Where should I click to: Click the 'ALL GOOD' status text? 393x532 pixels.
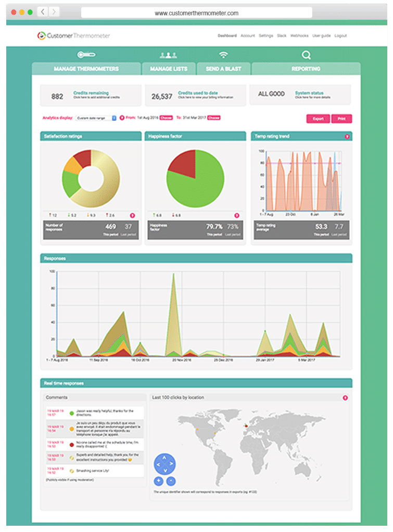(x=271, y=94)
